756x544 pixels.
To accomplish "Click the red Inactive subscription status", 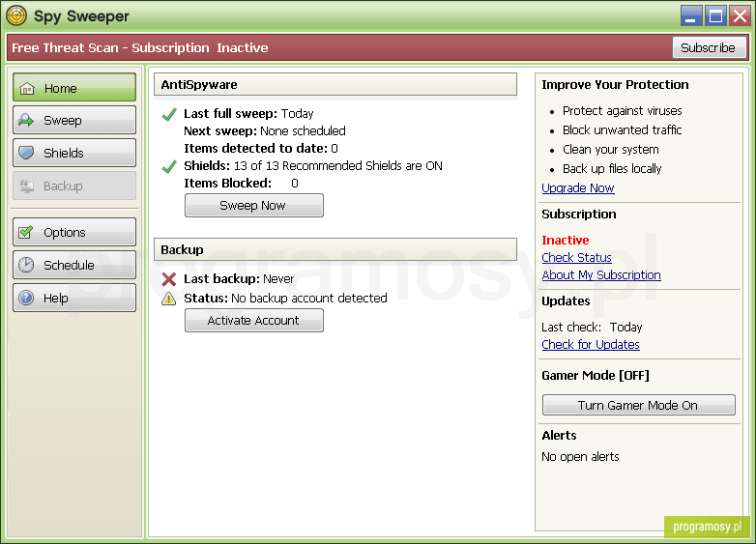I will coord(566,240).
